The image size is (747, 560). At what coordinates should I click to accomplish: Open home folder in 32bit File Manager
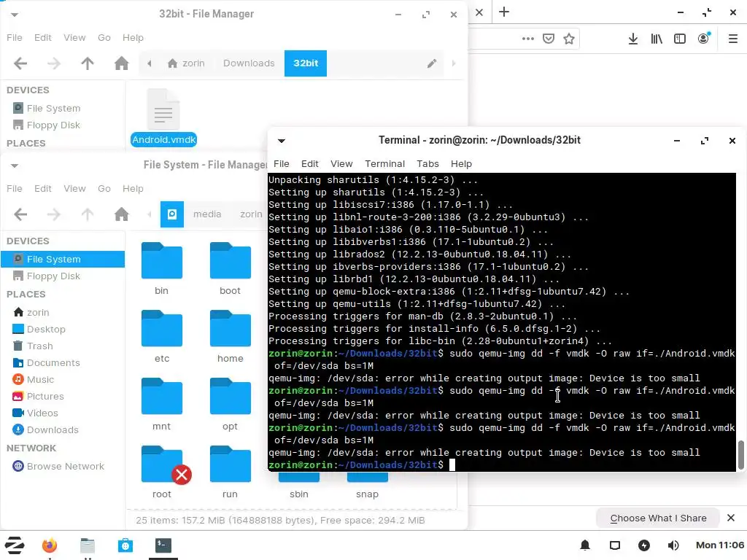[122, 63]
